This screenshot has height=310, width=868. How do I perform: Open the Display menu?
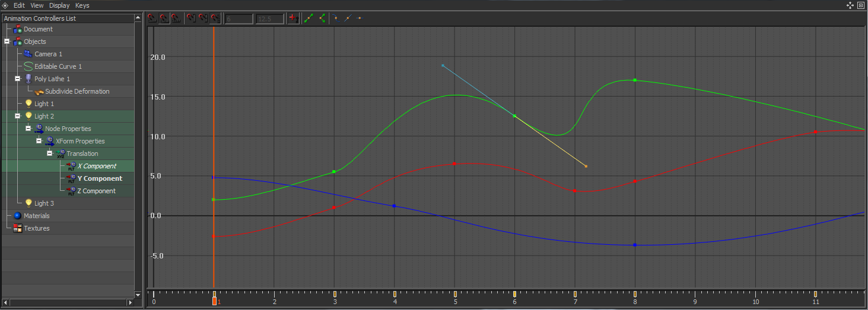point(59,5)
